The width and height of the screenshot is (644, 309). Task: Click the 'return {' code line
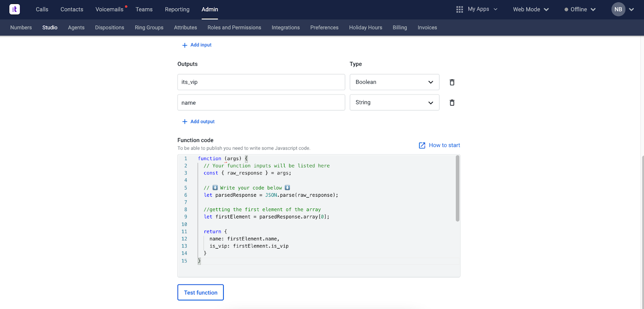tap(215, 232)
